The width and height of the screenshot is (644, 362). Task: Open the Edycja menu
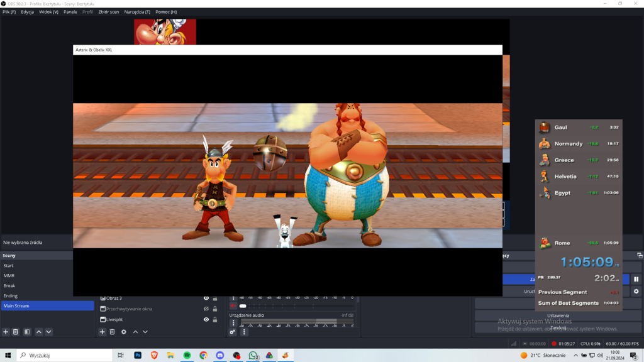[28, 12]
